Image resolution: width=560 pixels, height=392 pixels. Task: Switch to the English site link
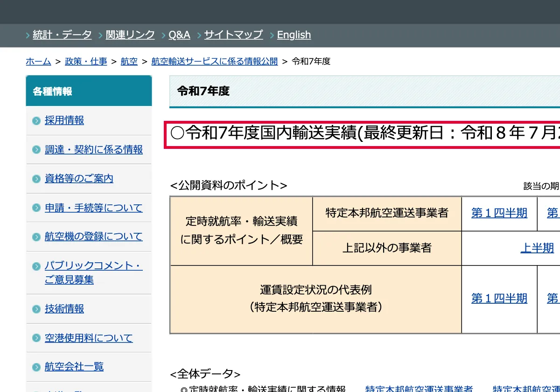294,35
